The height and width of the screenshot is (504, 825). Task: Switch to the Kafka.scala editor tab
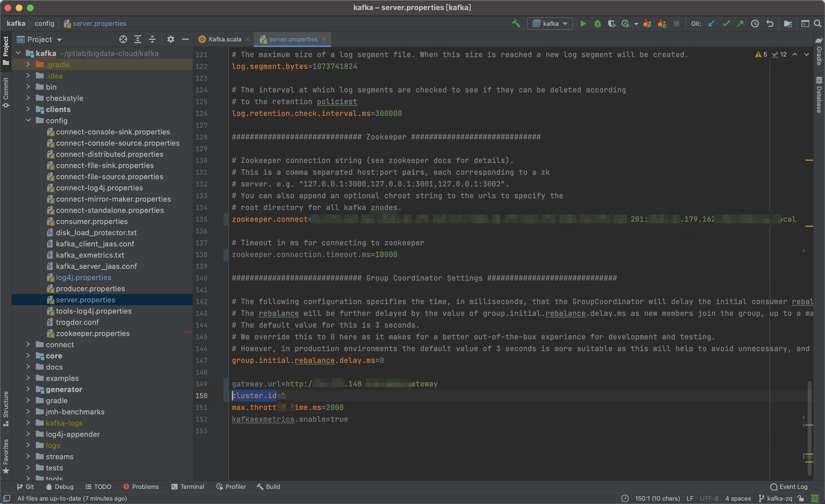click(x=224, y=39)
